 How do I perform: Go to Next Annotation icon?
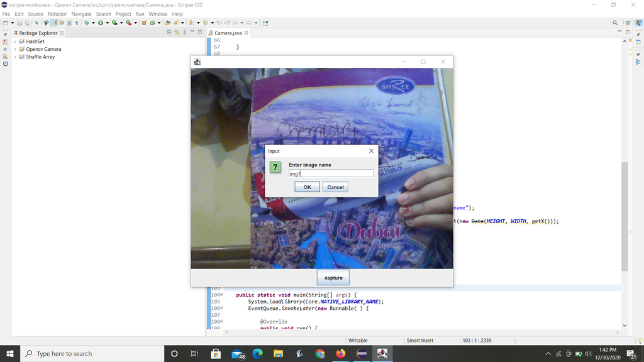point(191,23)
